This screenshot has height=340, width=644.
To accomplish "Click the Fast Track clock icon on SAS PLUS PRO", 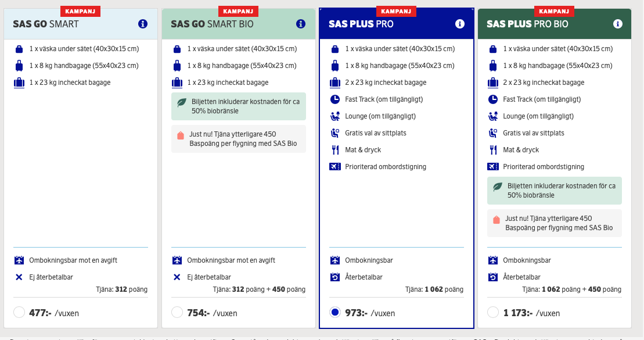I will click(335, 99).
